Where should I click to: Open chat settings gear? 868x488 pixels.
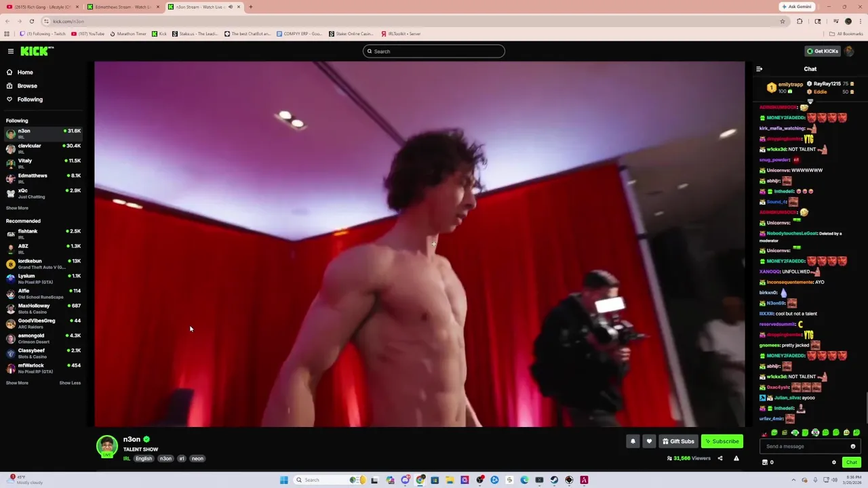point(834,462)
